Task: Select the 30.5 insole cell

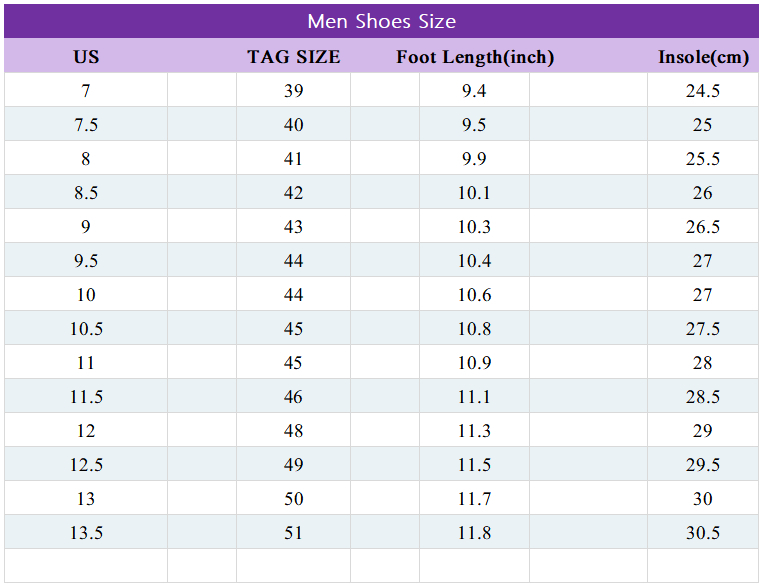Action: coord(703,533)
